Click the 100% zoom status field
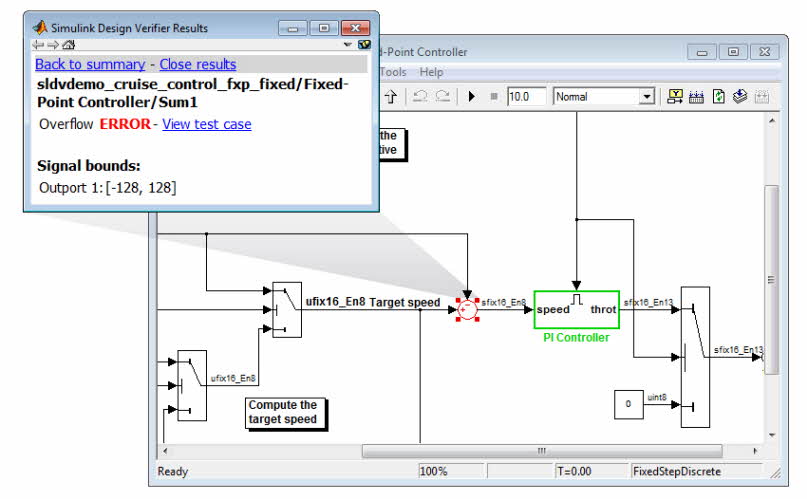The width and height of the screenshot is (807, 499). 451,471
